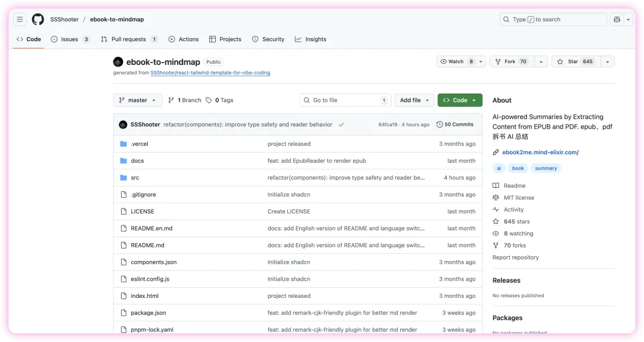Open the LICENSE file
This screenshot has height=342, width=644.
[143, 211]
